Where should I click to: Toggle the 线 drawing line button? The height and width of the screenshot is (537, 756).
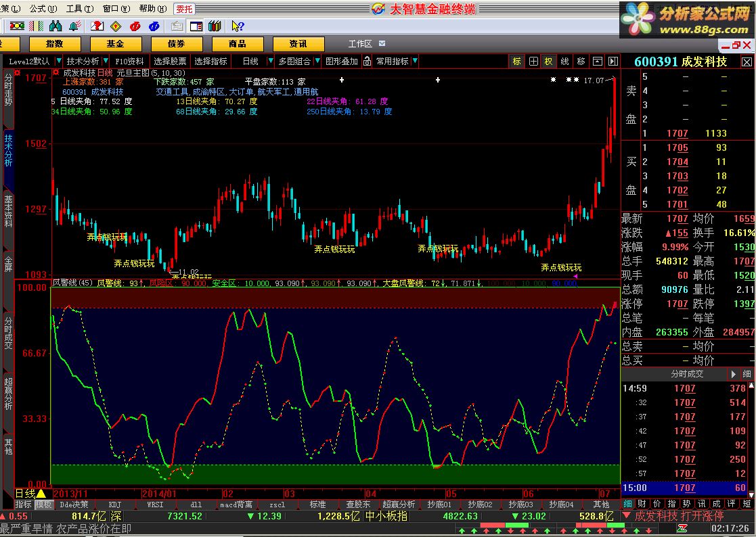(564, 61)
